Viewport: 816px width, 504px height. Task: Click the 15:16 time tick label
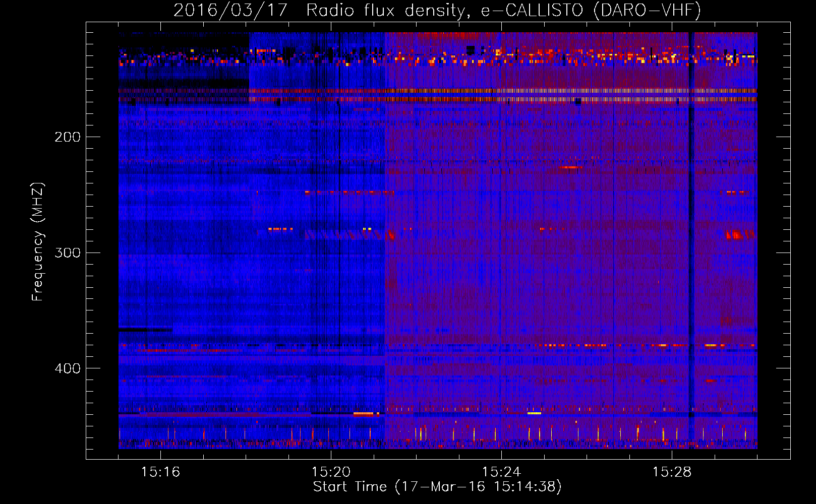(x=160, y=472)
